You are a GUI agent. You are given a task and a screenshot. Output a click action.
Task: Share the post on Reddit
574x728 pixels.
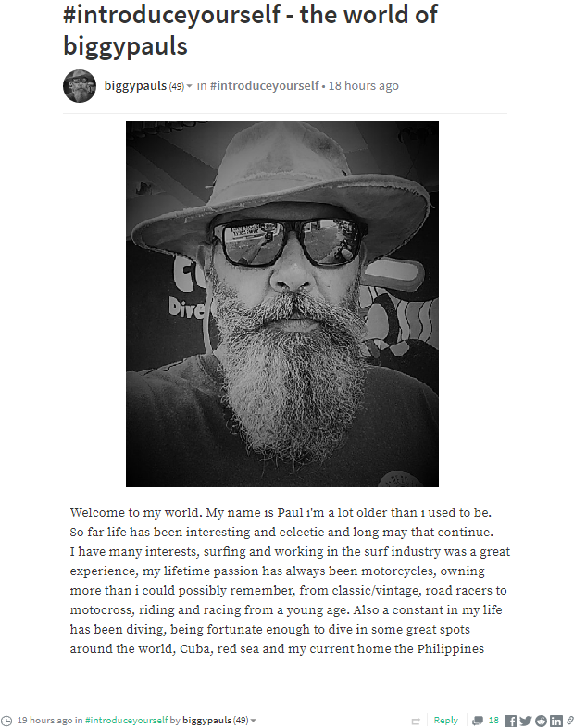coord(541,721)
